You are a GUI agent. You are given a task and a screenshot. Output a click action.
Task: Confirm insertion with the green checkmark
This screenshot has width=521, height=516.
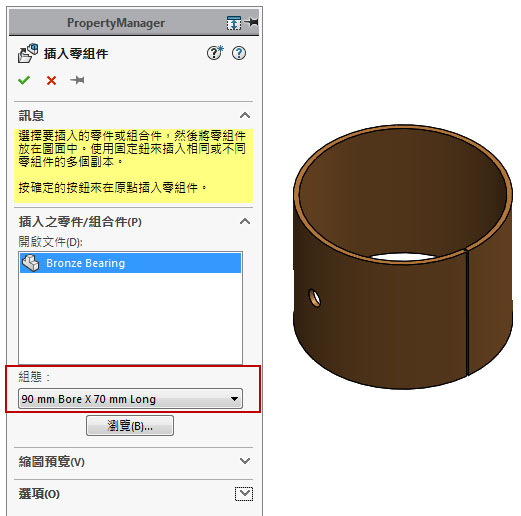tap(24, 80)
